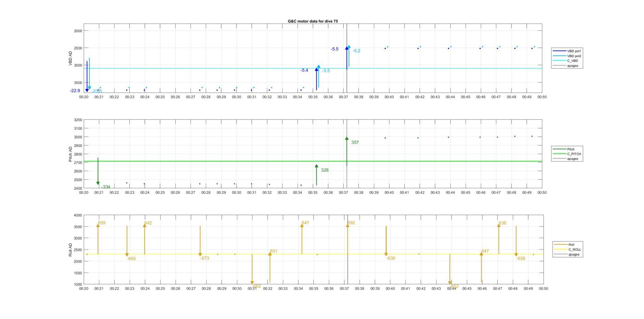Click the green down-arrow head near 00:21
This screenshot has width=644, height=319.
(98, 183)
